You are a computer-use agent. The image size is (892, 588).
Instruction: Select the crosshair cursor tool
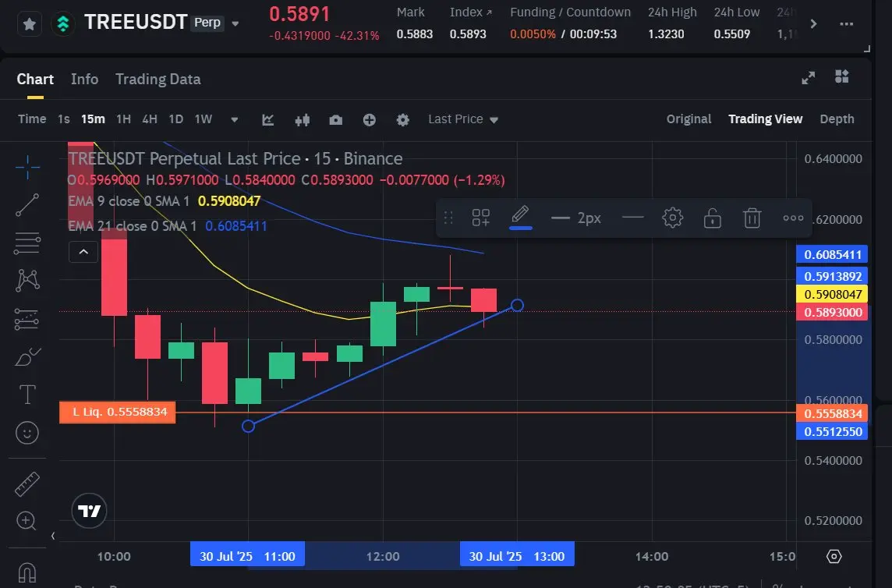click(27, 167)
